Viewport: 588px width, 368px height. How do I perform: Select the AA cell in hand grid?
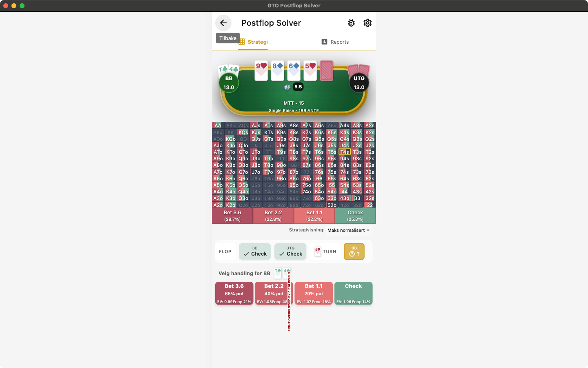pyautogui.click(x=218, y=126)
